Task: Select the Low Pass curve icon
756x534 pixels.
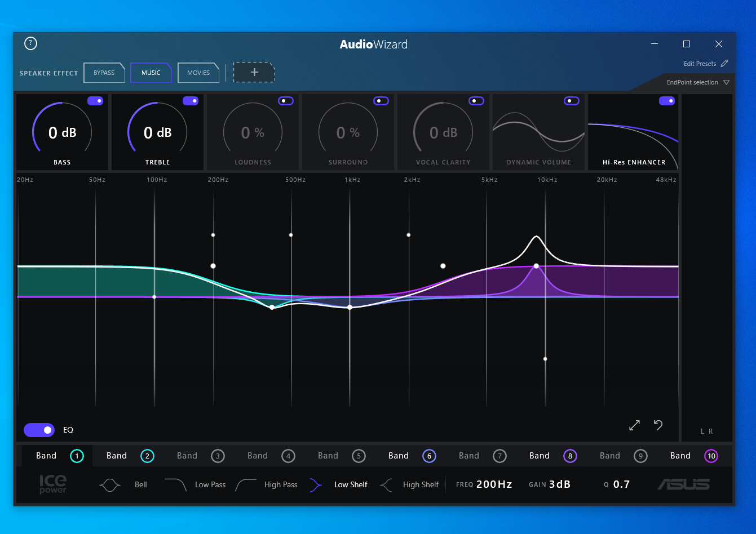Action: coord(176,484)
